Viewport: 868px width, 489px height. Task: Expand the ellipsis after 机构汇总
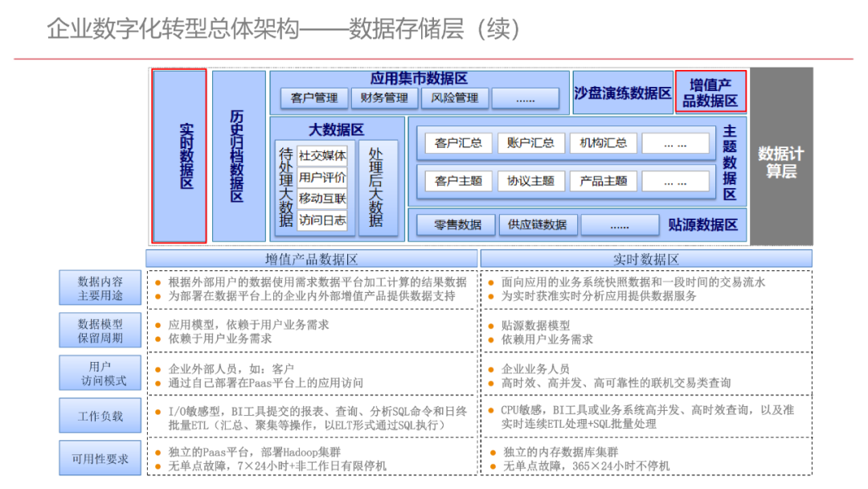[677, 142]
